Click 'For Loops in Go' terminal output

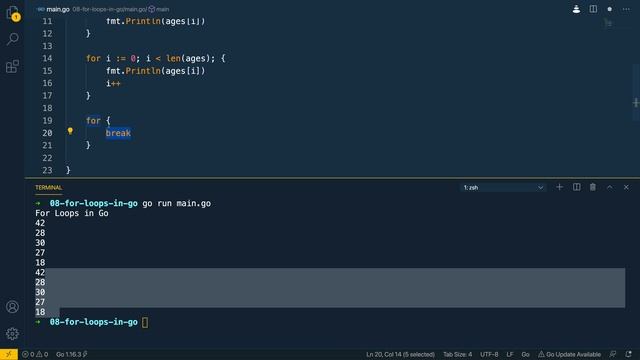pyautogui.click(x=72, y=213)
